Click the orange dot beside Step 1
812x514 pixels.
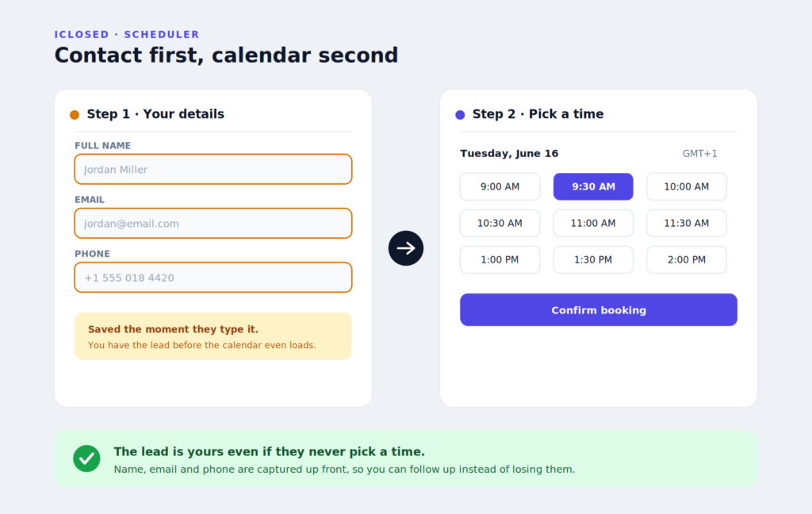(x=75, y=114)
